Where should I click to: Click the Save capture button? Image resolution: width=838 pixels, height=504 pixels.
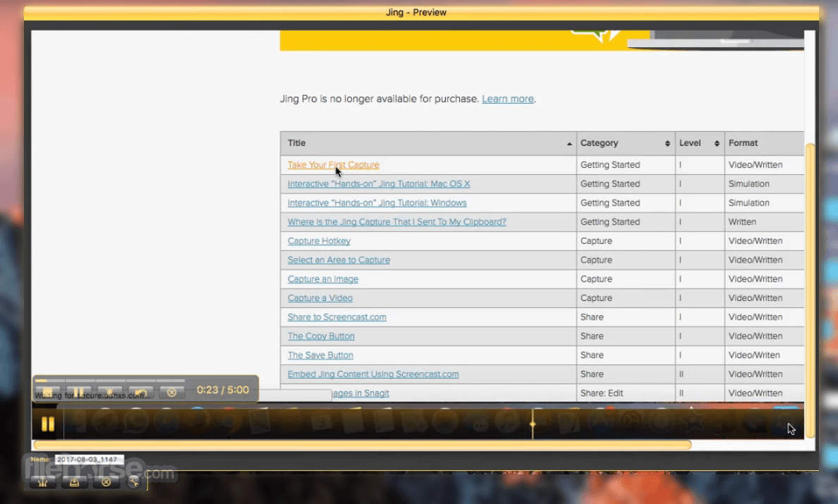click(x=74, y=482)
